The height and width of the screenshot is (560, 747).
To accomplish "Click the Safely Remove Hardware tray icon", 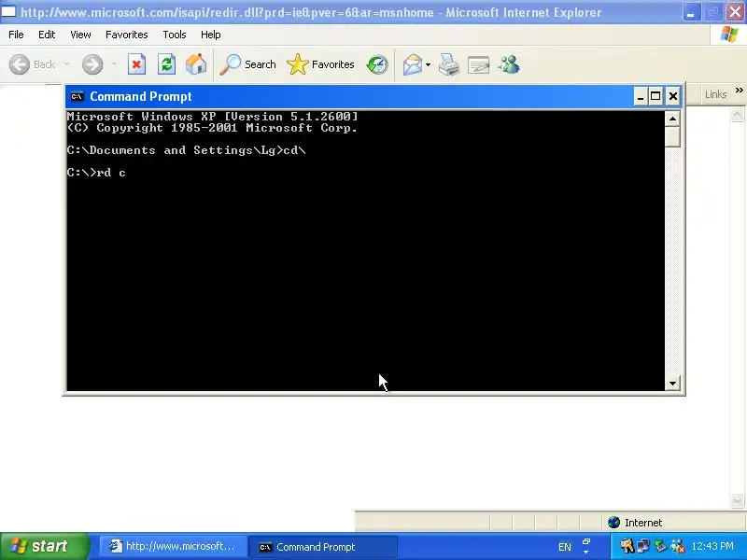I will [x=660, y=546].
